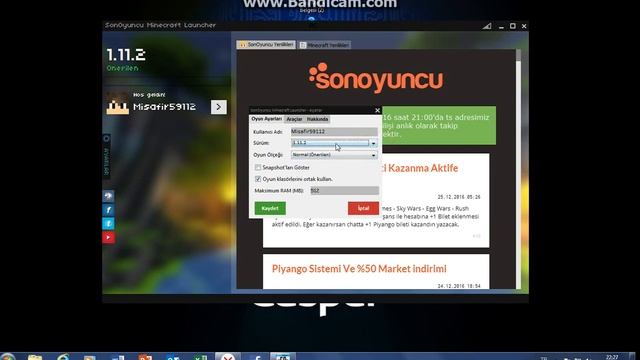Click the Kullanıcı Adı input field
Viewport: 640px width, 360px height.
pos(334,131)
